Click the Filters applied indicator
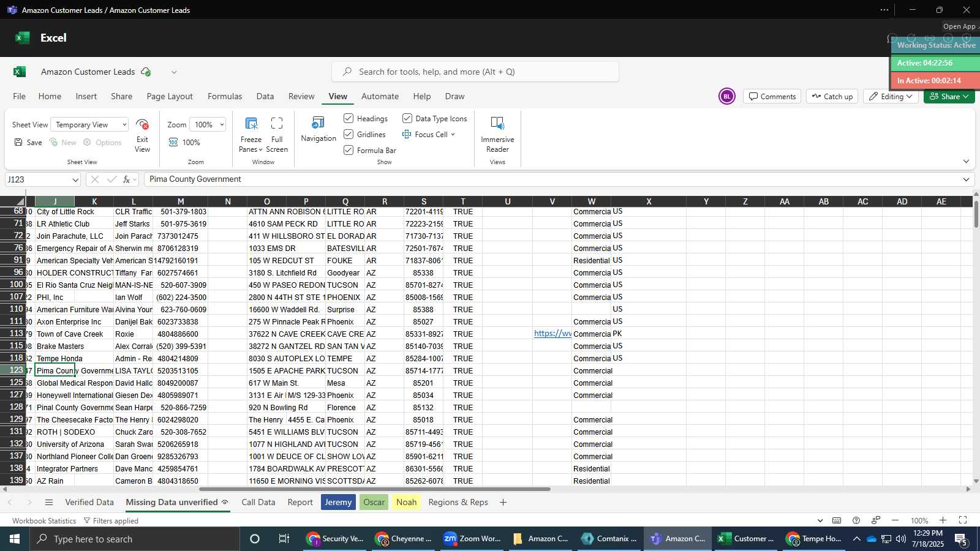 coord(111,521)
